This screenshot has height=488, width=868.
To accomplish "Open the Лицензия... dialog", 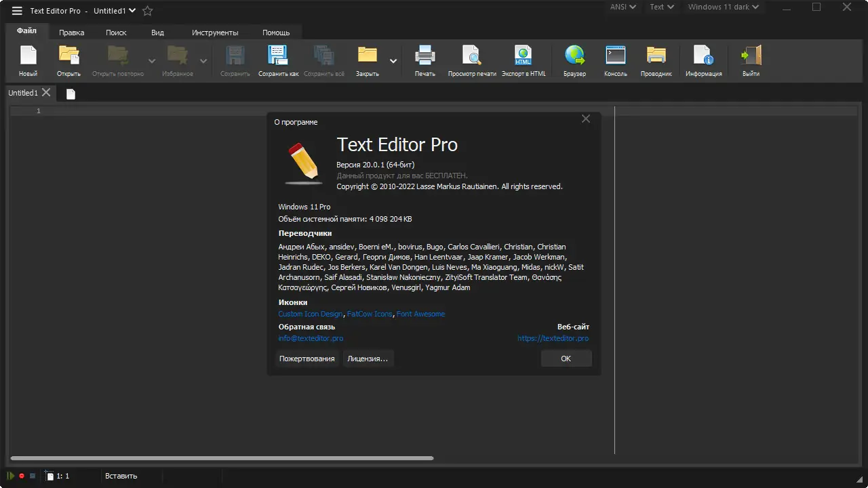I will [x=368, y=358].
